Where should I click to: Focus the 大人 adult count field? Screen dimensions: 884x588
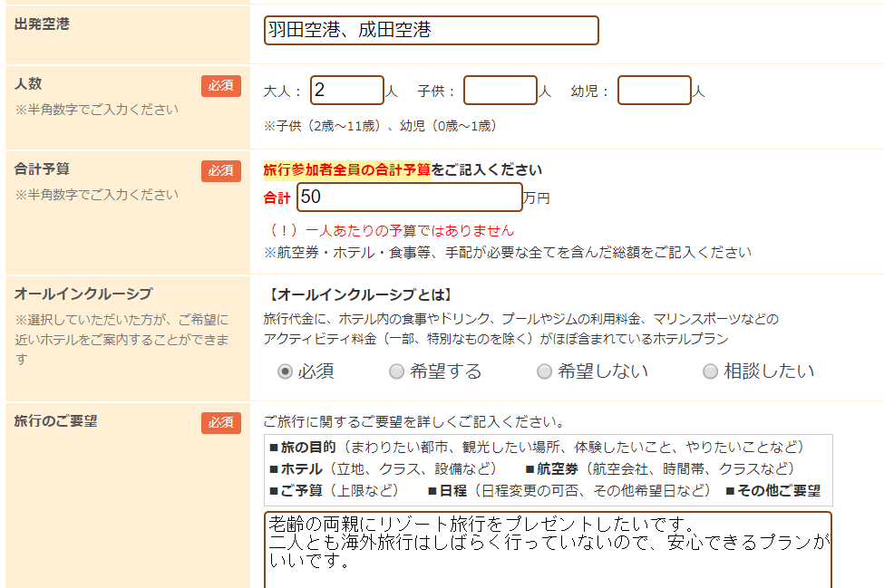[x=347, y=91]
